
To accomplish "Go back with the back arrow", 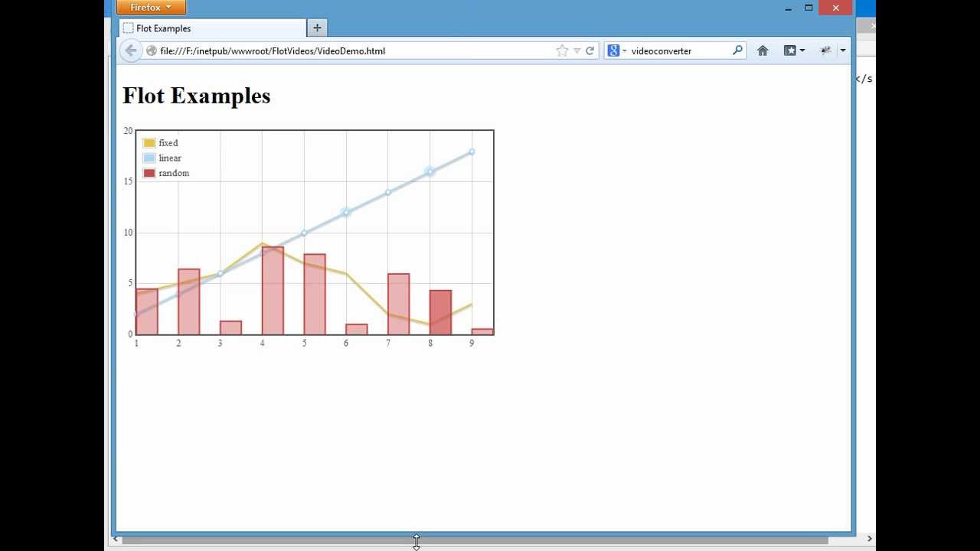I will pos(131,51).
